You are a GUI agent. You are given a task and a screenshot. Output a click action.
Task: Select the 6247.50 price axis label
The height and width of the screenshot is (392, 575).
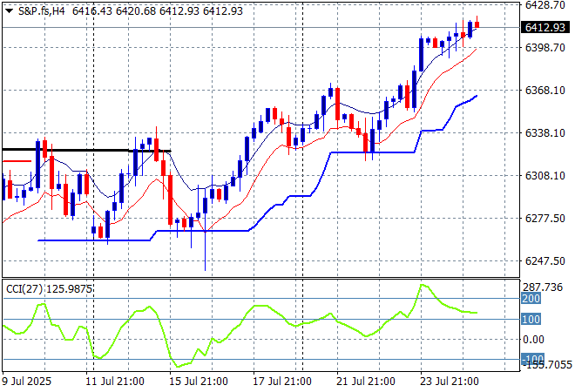click(x=545, y=260)
